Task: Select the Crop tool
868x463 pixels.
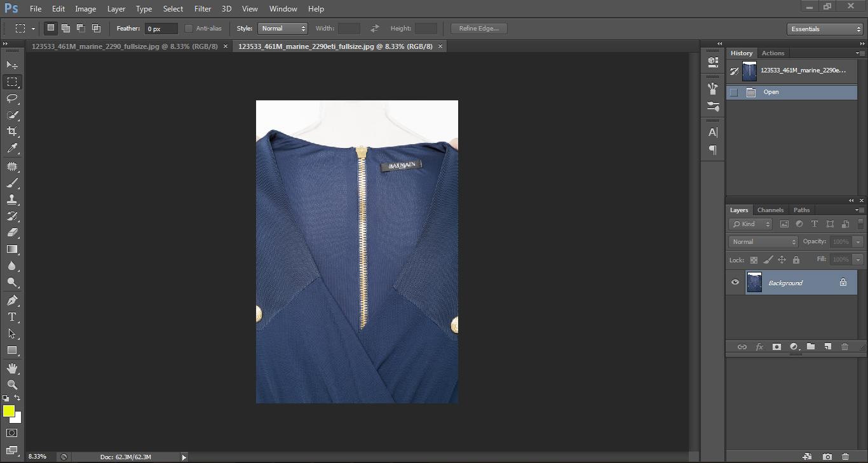Action: click(x=12, y=131)
